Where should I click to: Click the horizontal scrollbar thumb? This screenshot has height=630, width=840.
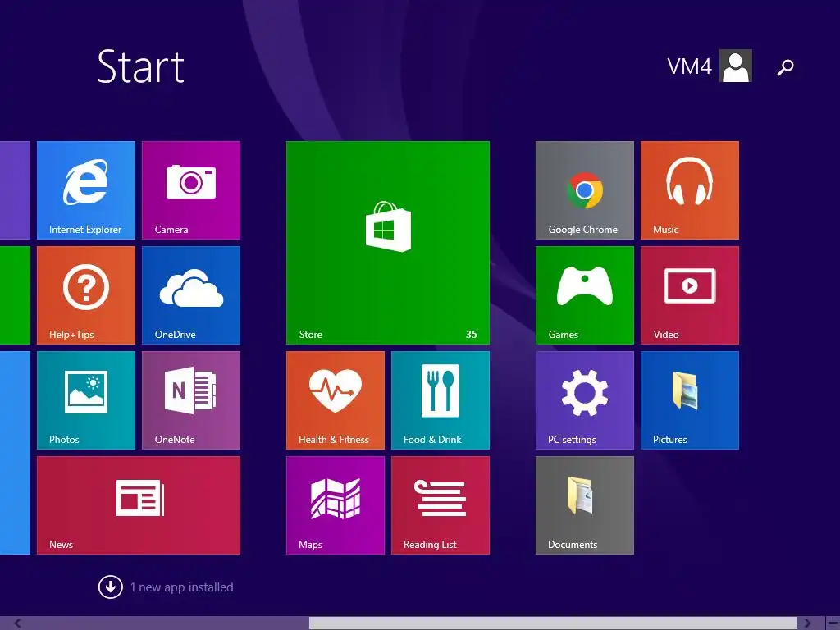pos(553,623)
